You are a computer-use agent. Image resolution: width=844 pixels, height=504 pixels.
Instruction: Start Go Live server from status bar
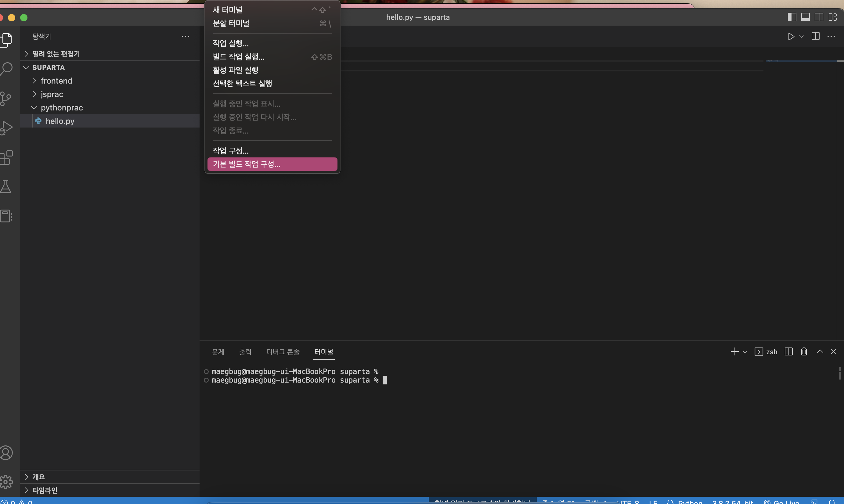[781, 502]
